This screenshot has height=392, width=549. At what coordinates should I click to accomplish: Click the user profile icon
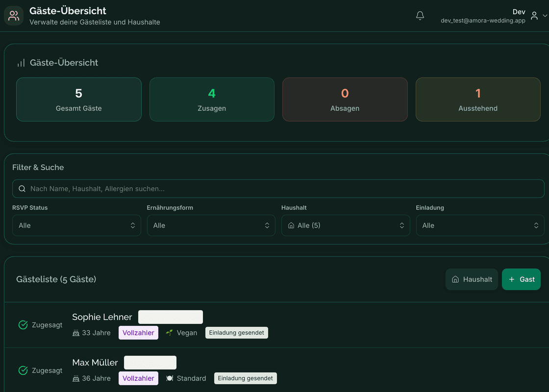coord(534,16)
